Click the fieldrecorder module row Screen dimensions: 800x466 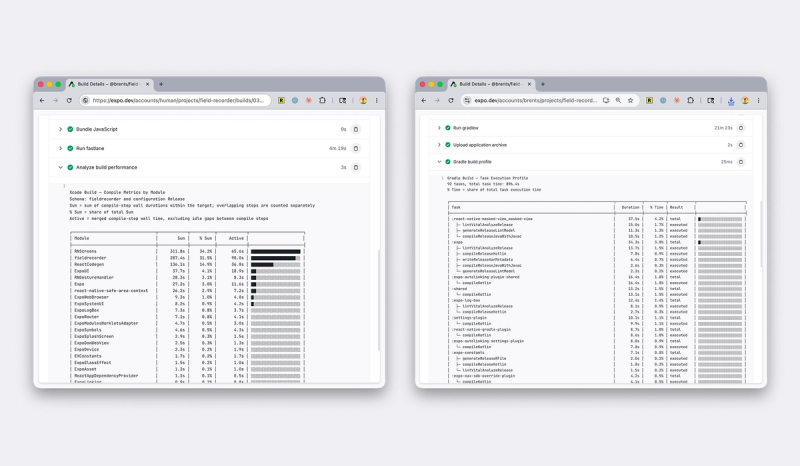tap(187, 258)
